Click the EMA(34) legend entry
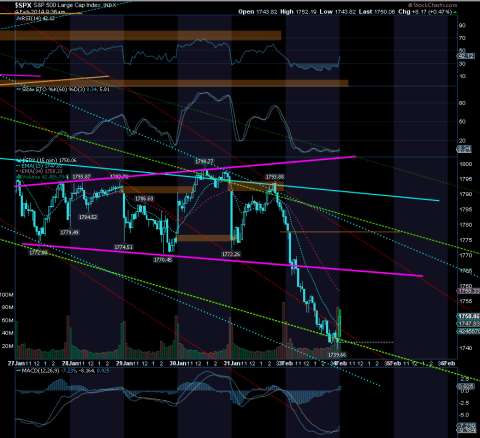This screenshot has width=480, height=438. 39,171
